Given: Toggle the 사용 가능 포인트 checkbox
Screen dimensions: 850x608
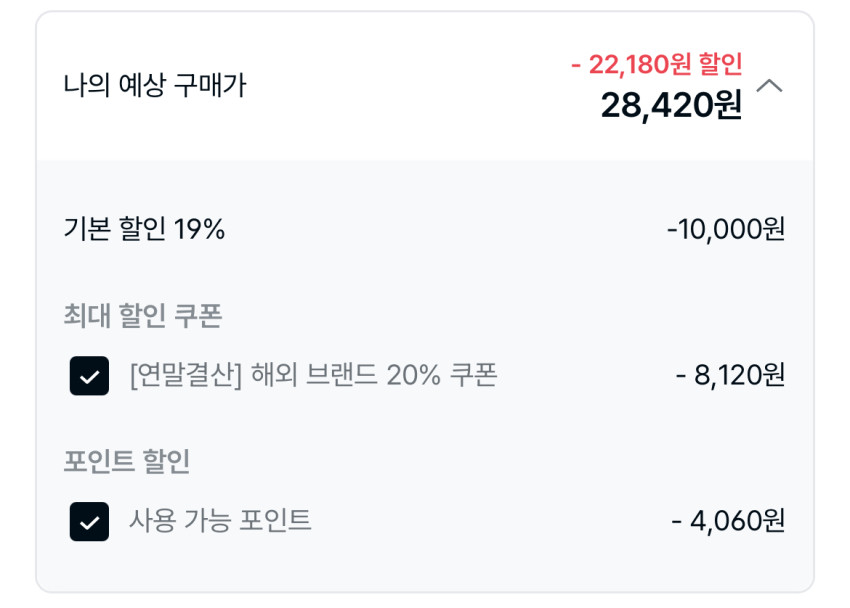Looking at the screenshot, I should tap(89, 521).
